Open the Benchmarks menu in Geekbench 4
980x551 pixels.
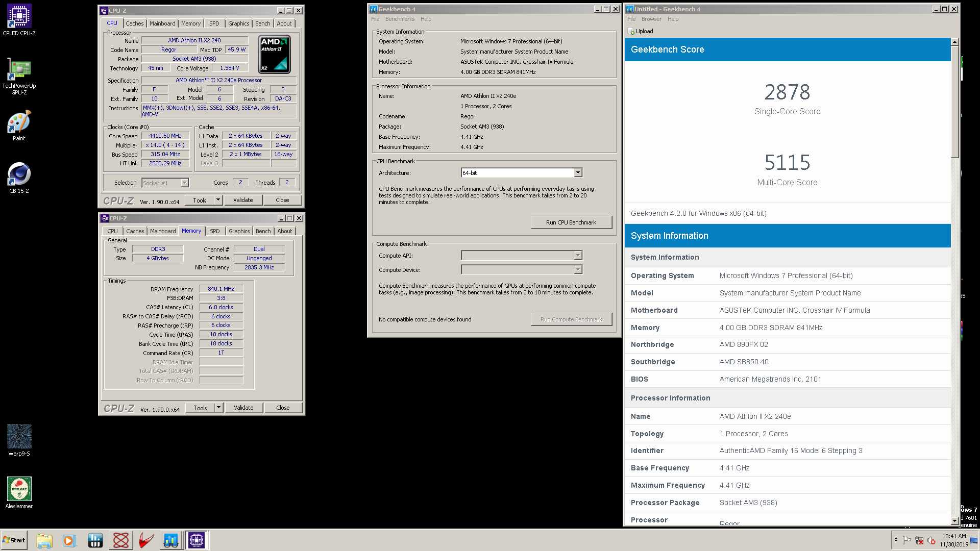click(400, 19)
